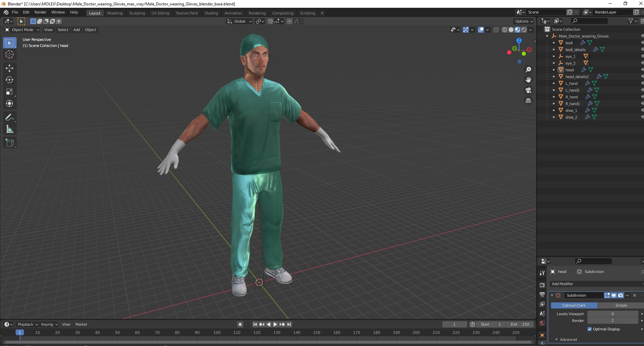Image resolution: width=644 pixels, height=346 pixels.
Task: Add a new workspace with plus
Action: pyautogui.click(x=322, y=13)
